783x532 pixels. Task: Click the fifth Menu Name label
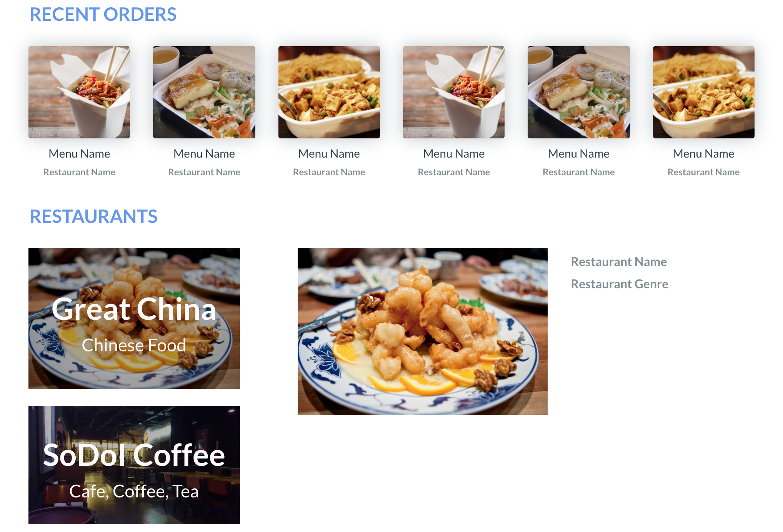click(x=579, y=154)
